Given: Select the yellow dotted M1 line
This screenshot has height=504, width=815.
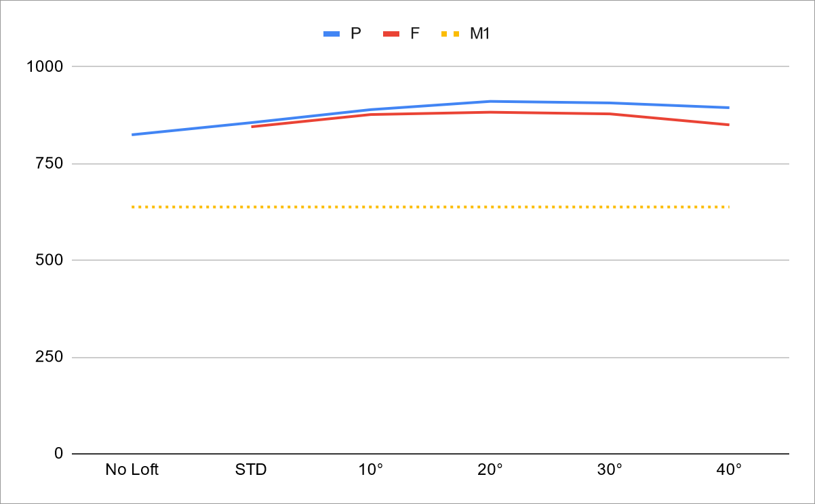Looking at the screenshot, I should coord(431,207).
